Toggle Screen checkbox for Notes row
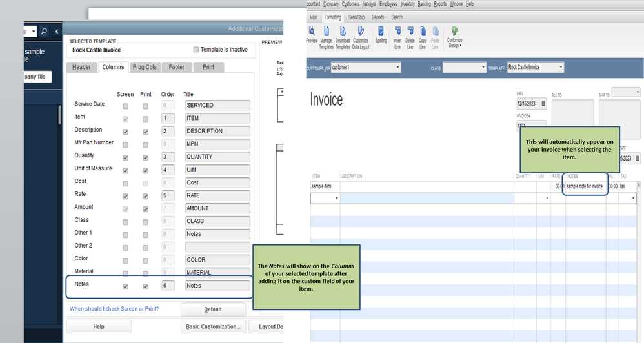Image resolution: width=644 pixels, height=343 pixels. coord(125,286)
